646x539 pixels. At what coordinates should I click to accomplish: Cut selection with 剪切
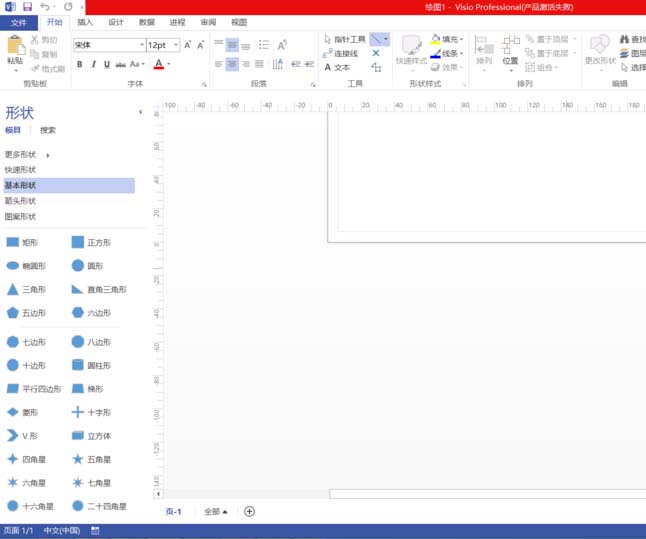click(44, 40)
